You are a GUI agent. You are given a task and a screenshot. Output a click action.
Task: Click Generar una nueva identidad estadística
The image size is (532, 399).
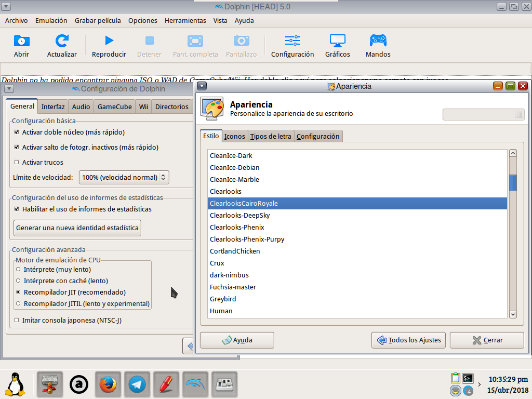[77, 228]
